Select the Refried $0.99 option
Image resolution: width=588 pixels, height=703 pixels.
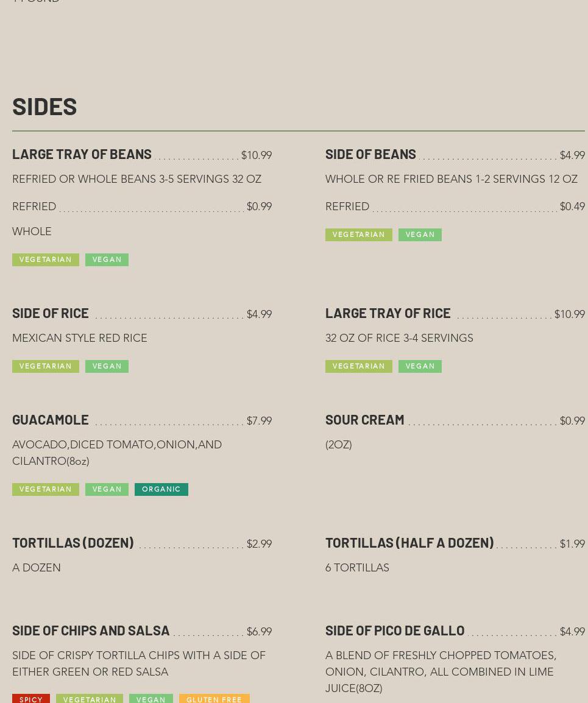[34, 207]
